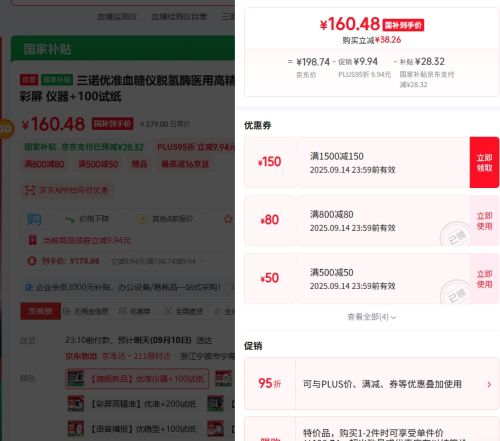Click the 到手价 circle icon

[x=32, y=261]
